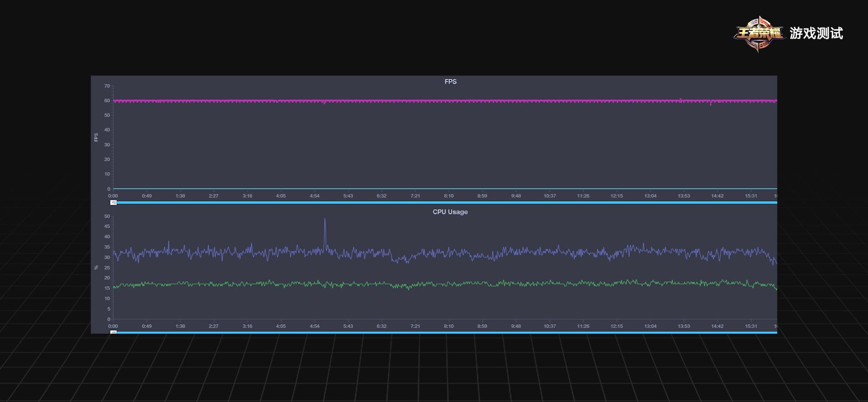Click the 4:54 time label on CPU axis
This screenshot has width=868, height=402.
pyautogui.click(x=315, y=326)
